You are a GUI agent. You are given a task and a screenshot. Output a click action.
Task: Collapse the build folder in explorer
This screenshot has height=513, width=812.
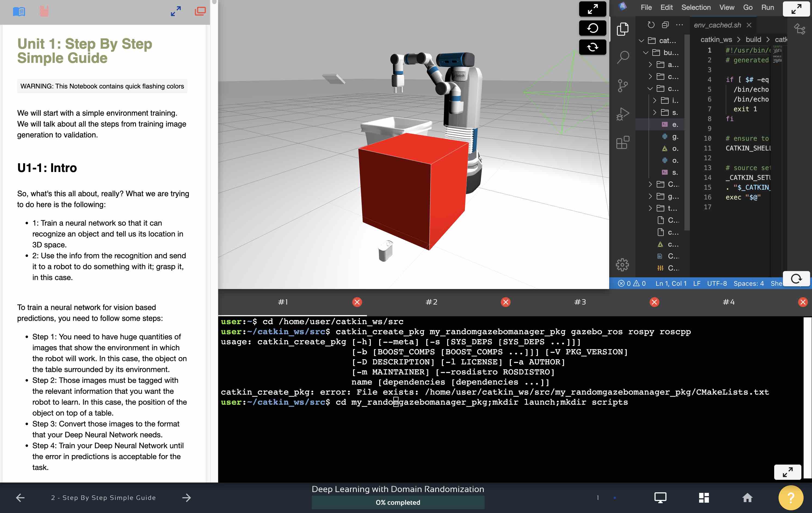click(646, 53)
